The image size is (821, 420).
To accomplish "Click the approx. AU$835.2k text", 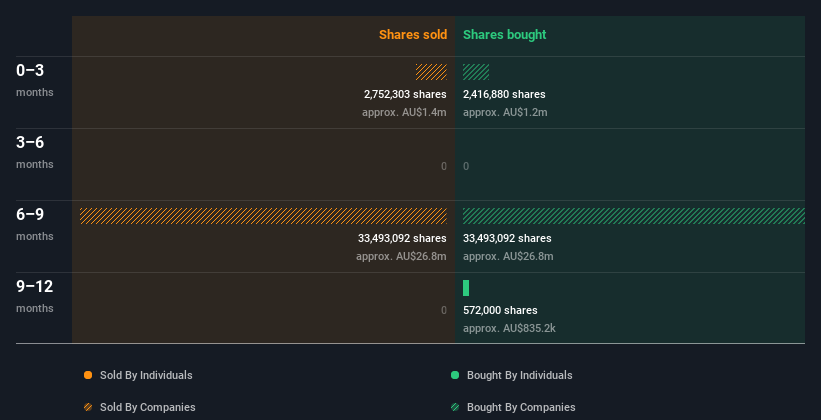I will pyautogui.click(x=509, y=329).
